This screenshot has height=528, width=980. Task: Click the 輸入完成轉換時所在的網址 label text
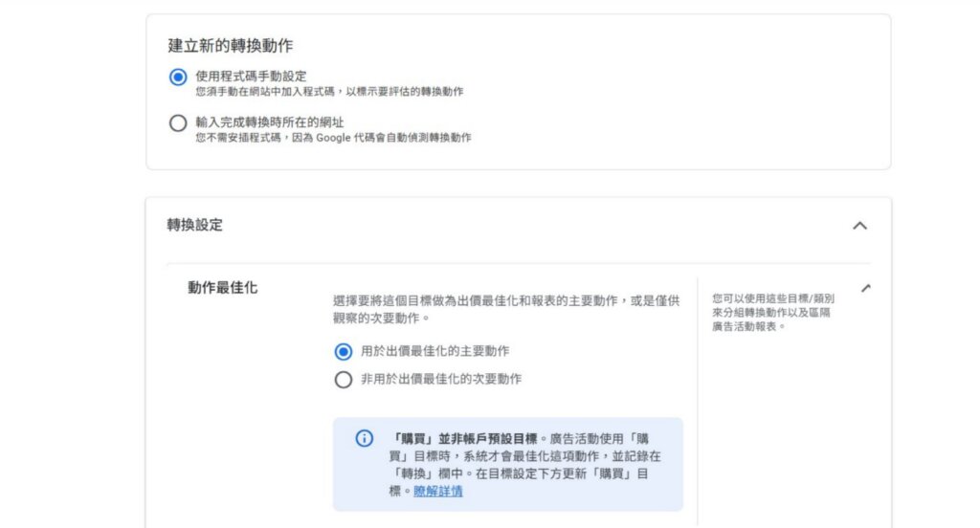click(269, 121)
